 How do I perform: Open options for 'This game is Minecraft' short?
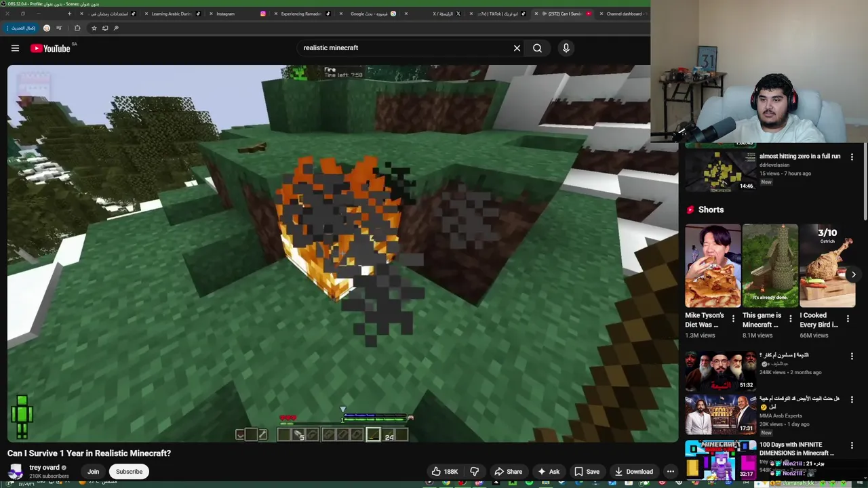tap(790, 319)
